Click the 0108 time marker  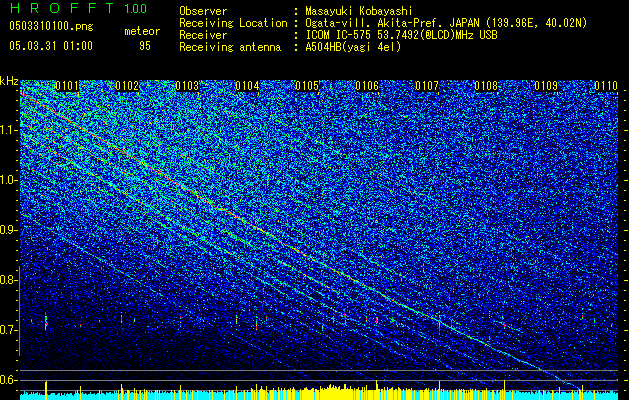point(486,86)
